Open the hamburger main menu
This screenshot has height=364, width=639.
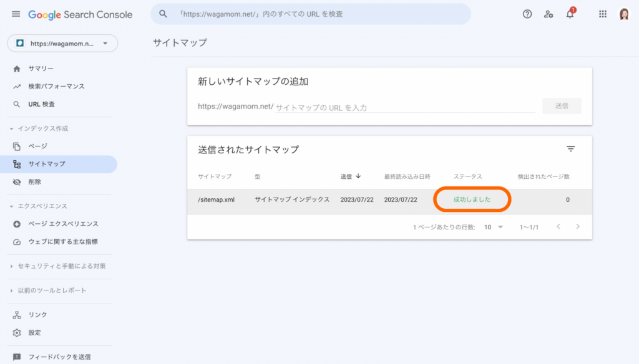pos(16,14)
